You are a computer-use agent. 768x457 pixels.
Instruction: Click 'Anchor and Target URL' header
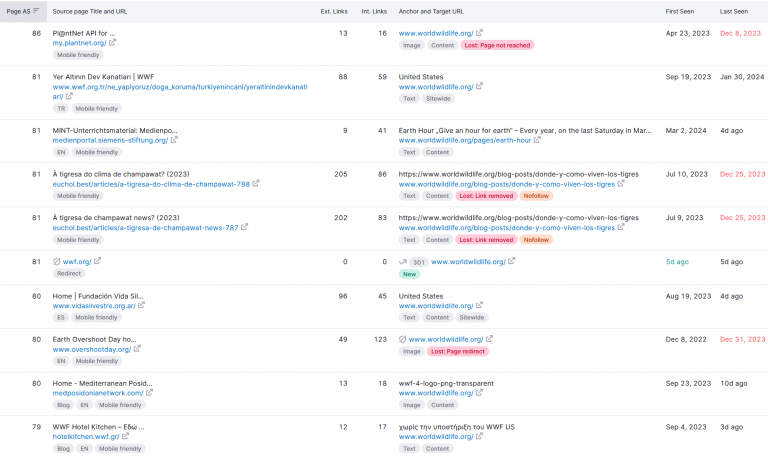(x=431, y=11)
